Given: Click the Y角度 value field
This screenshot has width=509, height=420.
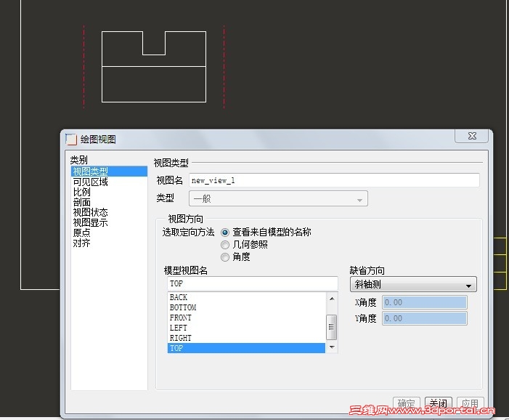Looking at the screenshot, I should click(425, 318).
